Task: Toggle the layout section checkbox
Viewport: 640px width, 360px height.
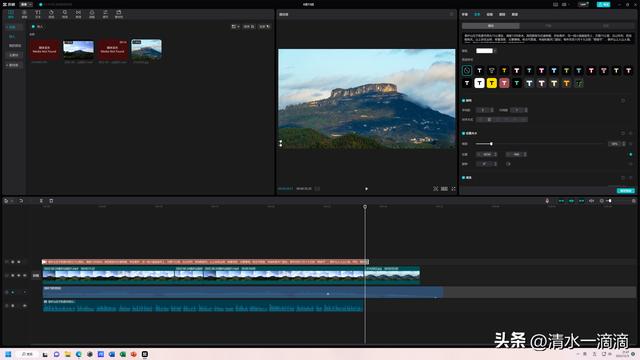Action: [x=464, y=100]
